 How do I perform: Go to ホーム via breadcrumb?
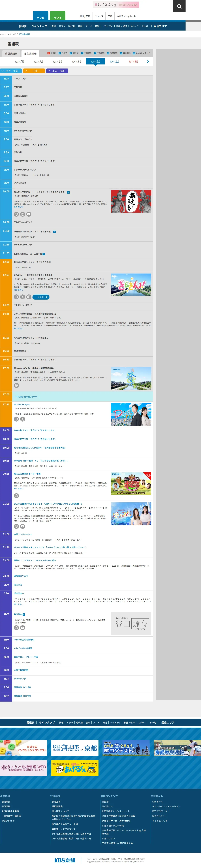click(3, 34)
